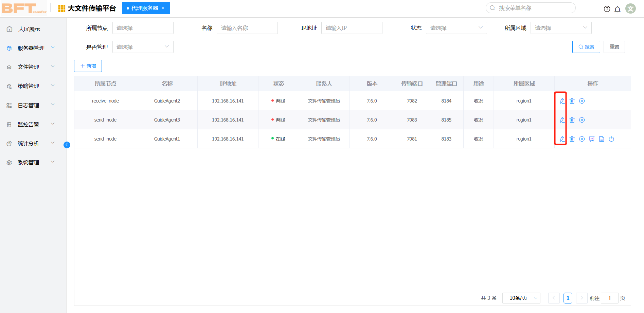
Task: Collapse the sidebar with the left arrow toggle
Action: (67, 145)
